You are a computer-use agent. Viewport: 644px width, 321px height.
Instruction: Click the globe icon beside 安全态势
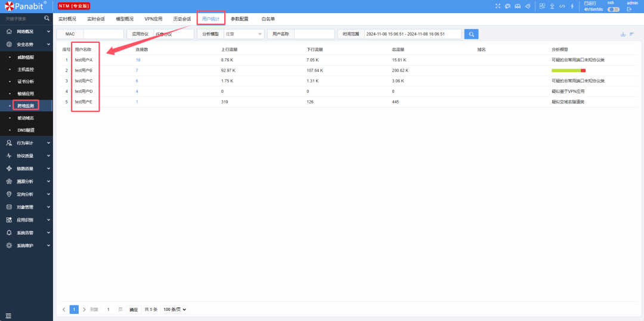(x=9, y=44)
